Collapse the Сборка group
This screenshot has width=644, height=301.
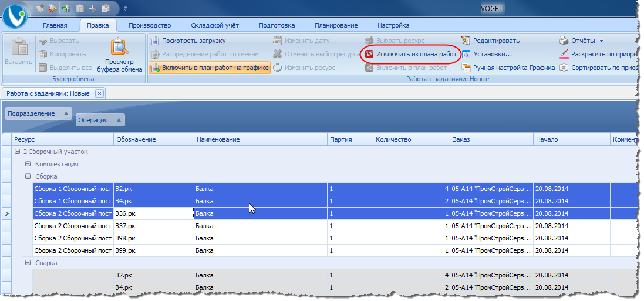click(28, 176)
